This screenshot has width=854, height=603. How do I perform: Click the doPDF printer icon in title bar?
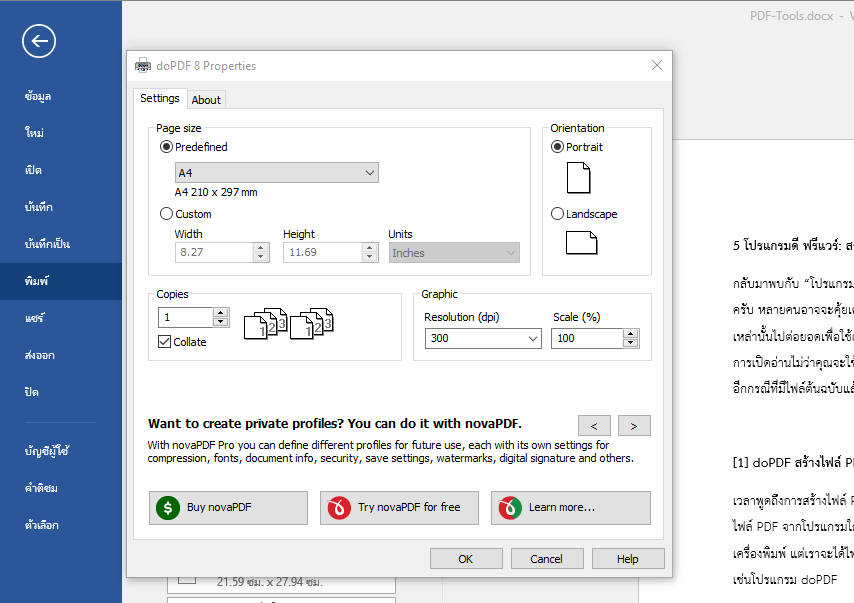coord(143,65)
